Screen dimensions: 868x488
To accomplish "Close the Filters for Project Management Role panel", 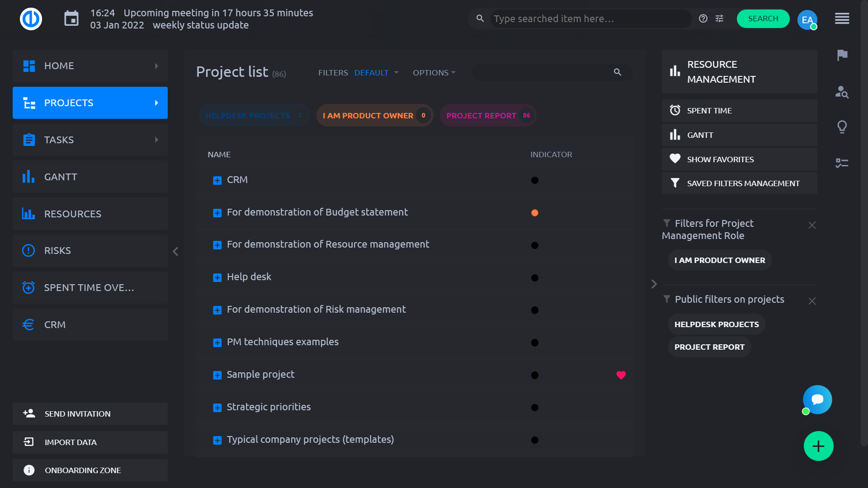I will tap(812, 225).
